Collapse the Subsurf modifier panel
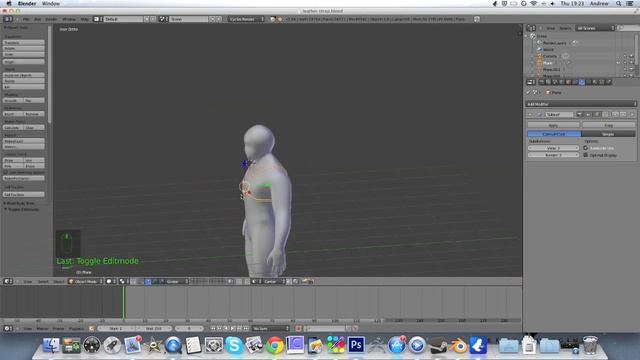 coord(530,115)
